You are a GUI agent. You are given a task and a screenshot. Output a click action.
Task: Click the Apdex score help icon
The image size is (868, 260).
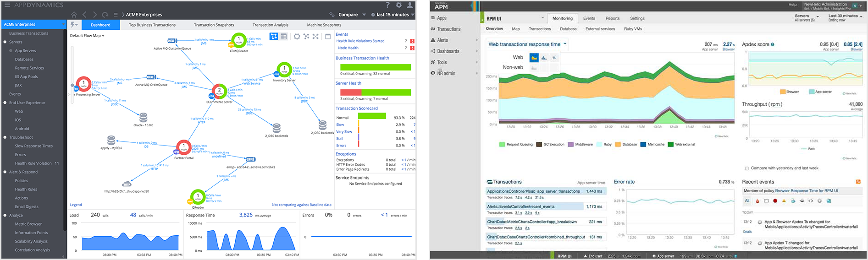773,44
